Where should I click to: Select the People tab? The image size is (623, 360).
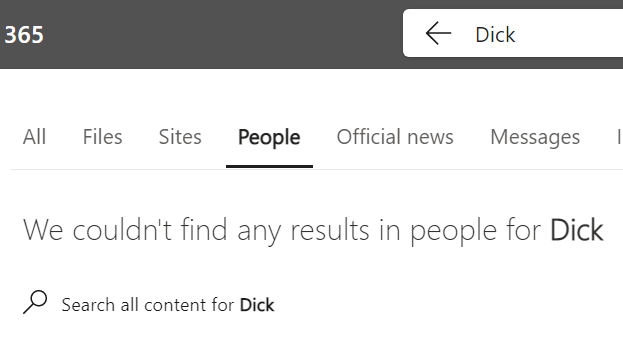(x=269, y=138)
